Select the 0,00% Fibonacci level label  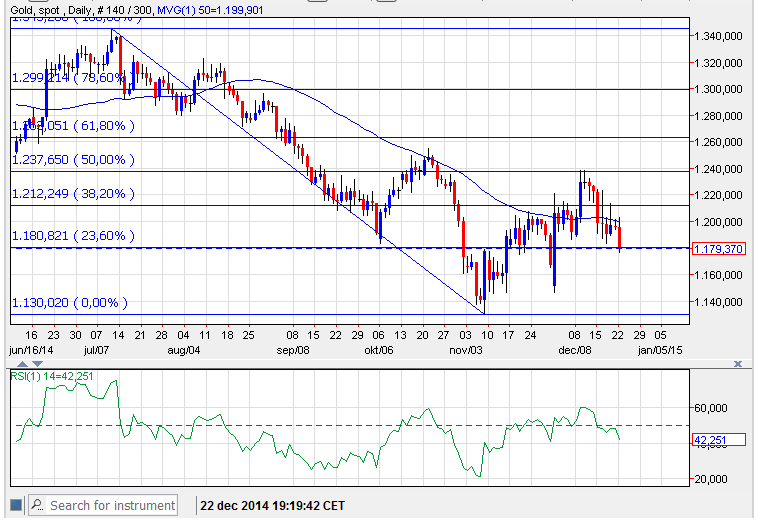(70, 302)
